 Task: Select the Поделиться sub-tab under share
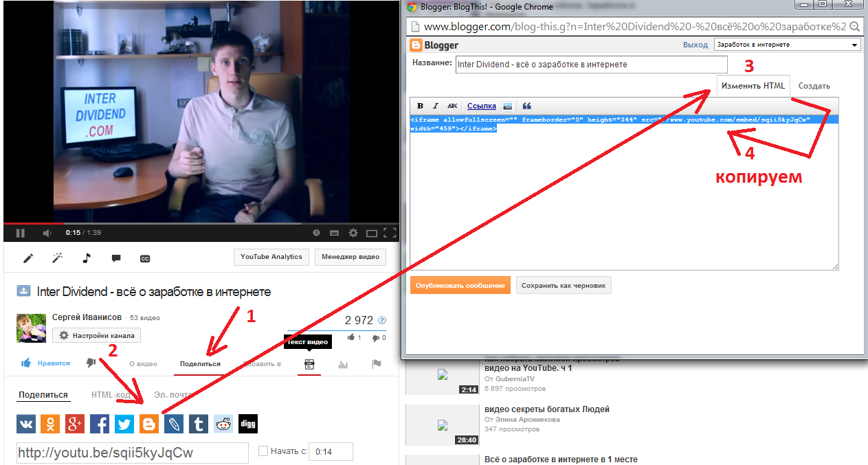coord(43,395)
